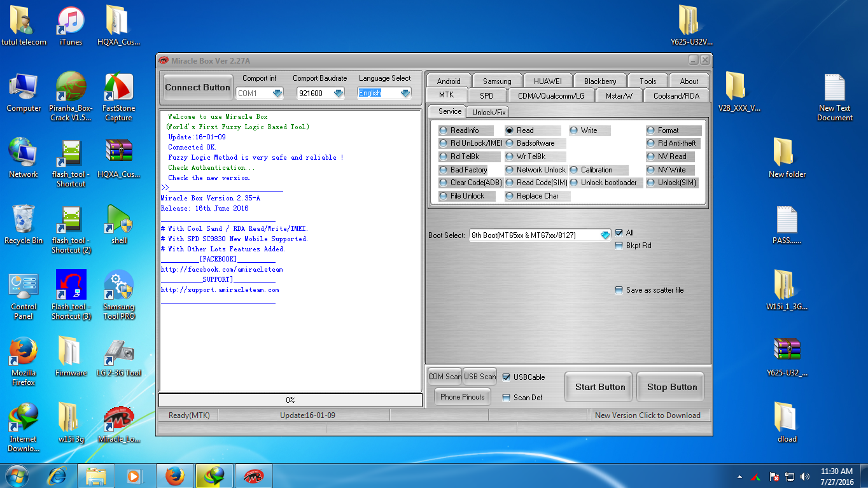Click the Connect Button

198,87
